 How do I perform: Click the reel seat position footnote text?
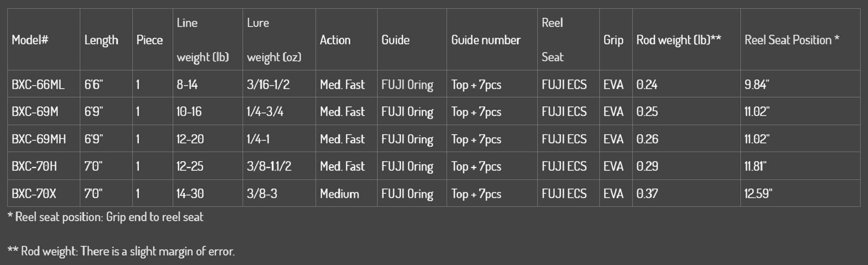pos(105,217)
